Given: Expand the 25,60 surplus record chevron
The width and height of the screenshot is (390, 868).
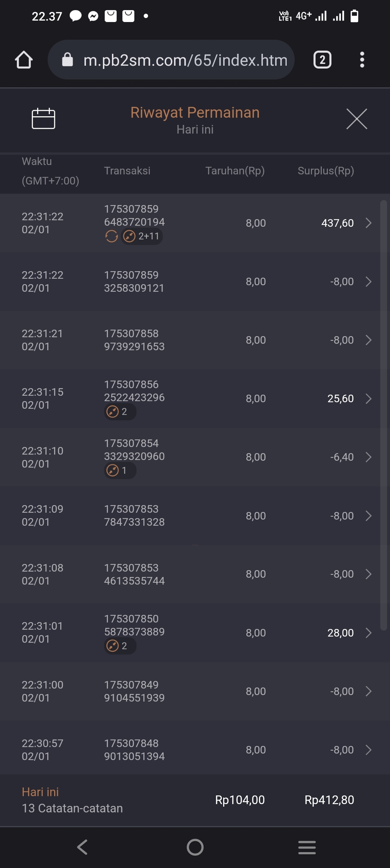Looking at the screenshot, I should tap(368, 399).
